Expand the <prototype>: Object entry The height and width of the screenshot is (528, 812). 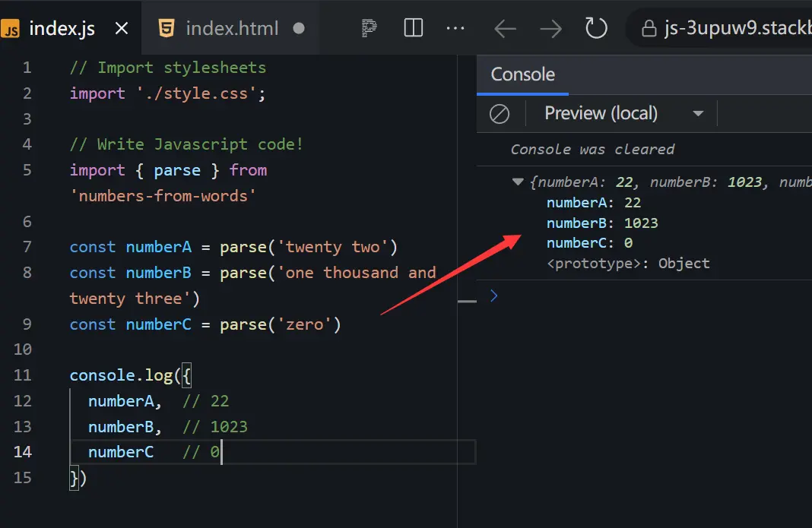click(628, 264)
